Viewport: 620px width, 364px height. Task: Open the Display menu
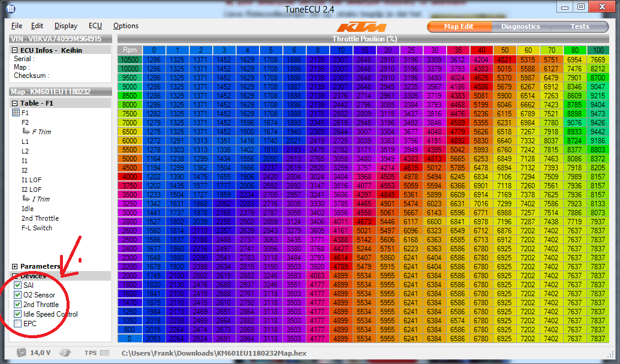(x=65, y=26)
